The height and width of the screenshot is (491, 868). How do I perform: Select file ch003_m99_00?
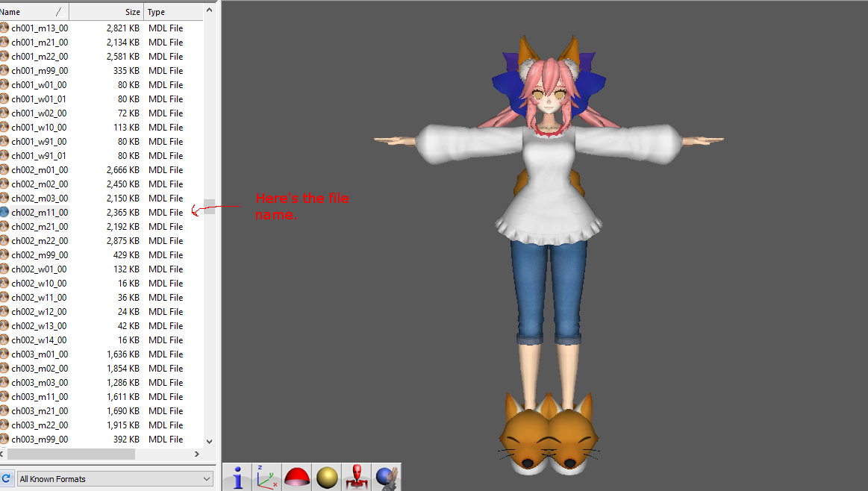click(40, 439)
